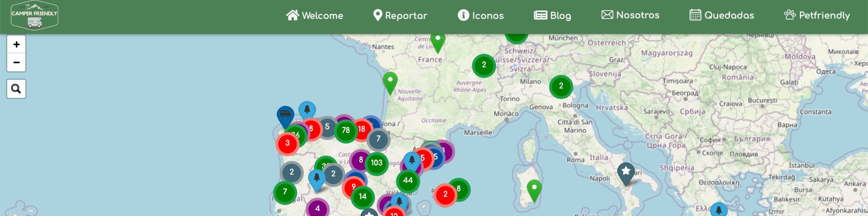Expand the red cluster numbered 18

tap(361, 129)
